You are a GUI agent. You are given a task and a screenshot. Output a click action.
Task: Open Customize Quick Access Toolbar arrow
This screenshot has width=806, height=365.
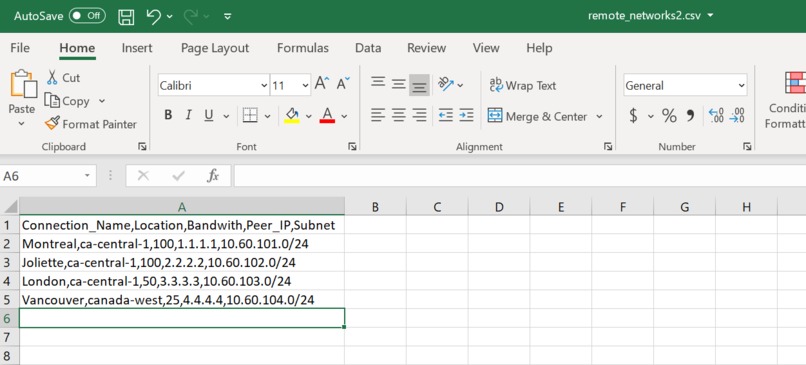(228, 16)
